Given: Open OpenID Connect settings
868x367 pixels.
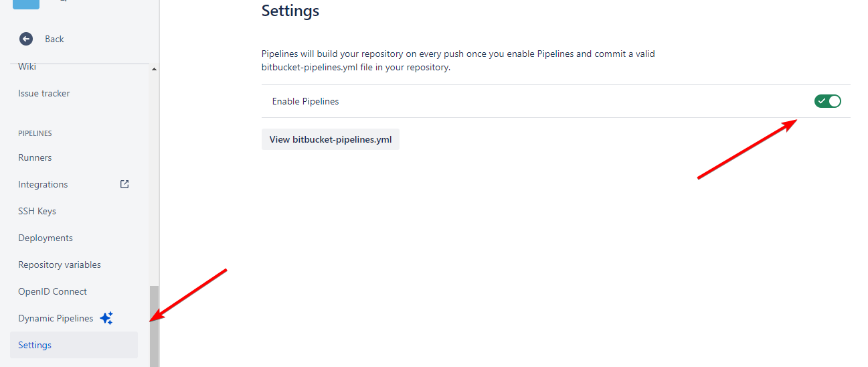Looking at the screenshot, I should click(x=52, y=291).
